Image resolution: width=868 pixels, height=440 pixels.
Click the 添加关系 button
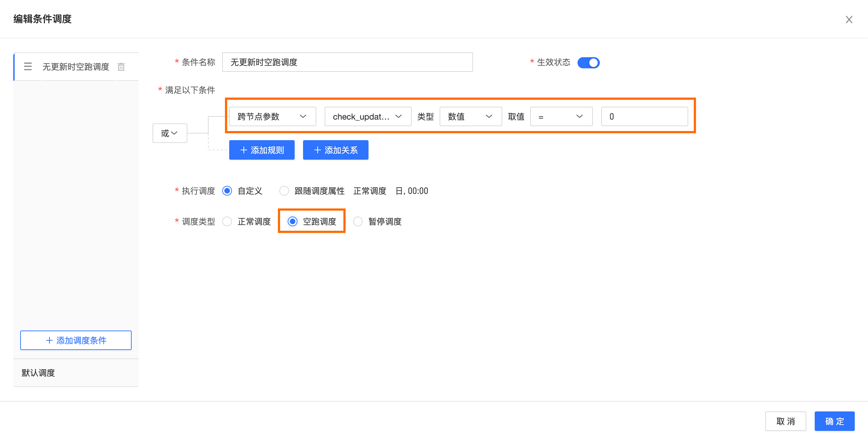335,150
